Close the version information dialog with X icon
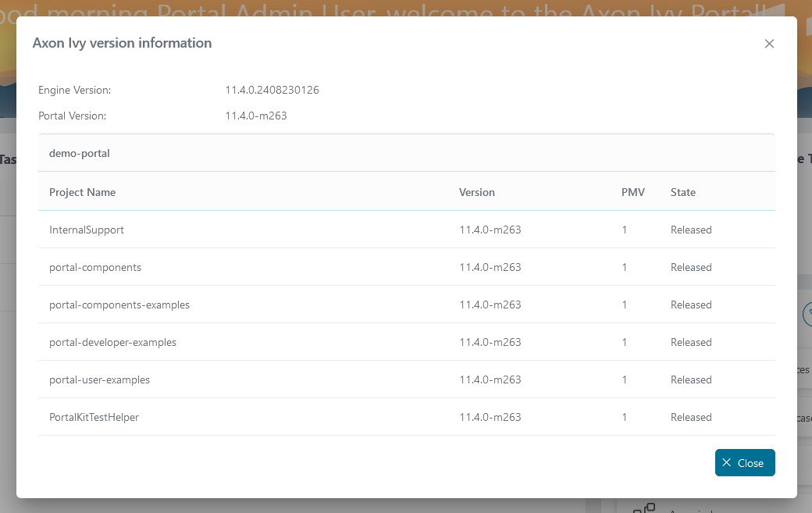The height and width of the screenshot is (513, 812). click(x=769, y=44)
